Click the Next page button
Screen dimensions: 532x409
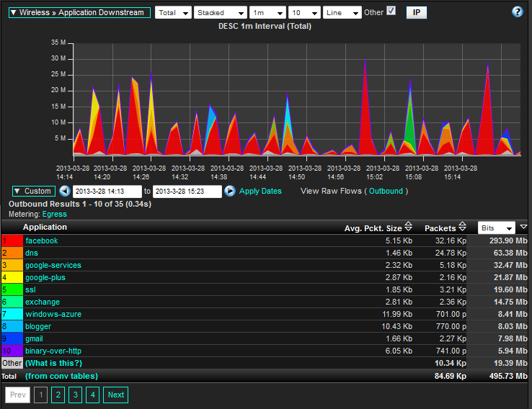116,395
